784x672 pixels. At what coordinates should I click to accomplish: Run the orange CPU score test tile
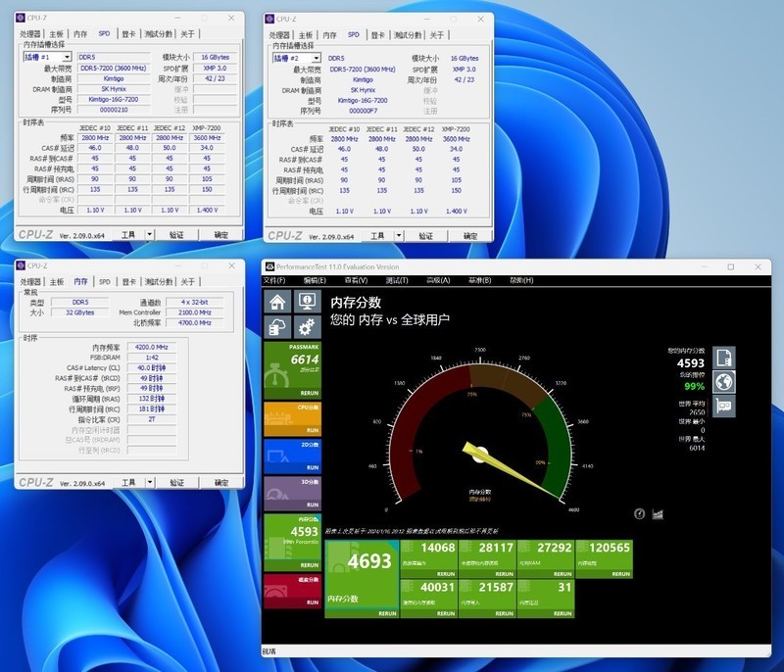click(291, 413)
